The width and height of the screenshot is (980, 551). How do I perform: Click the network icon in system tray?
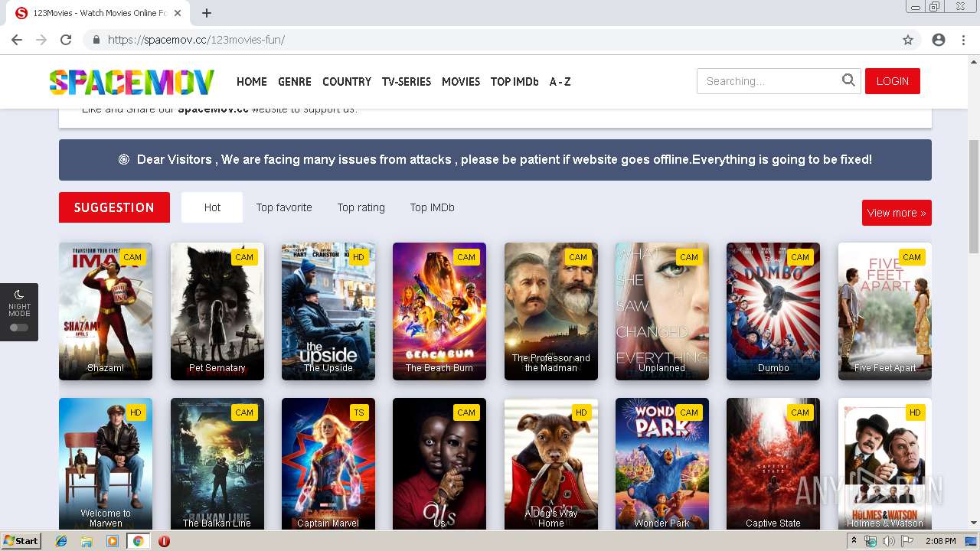pos(871,541)
